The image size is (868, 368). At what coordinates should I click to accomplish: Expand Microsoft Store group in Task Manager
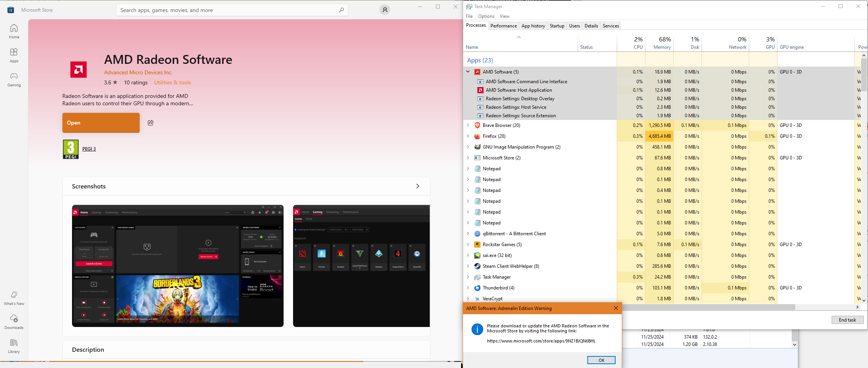(x=468, y=158)
